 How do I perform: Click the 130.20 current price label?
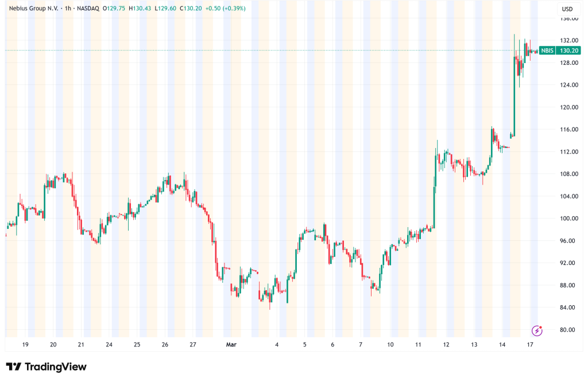click(568, 50)
